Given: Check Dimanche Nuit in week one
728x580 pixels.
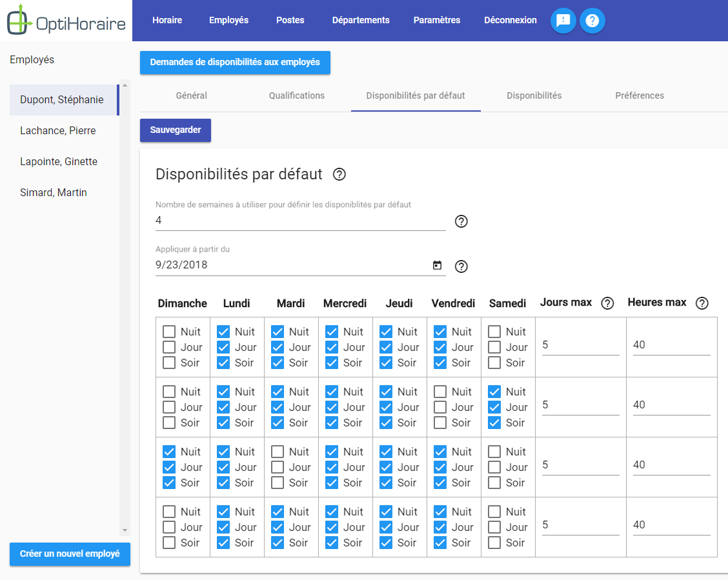Looking at the screenshot, I should (169, 332).
